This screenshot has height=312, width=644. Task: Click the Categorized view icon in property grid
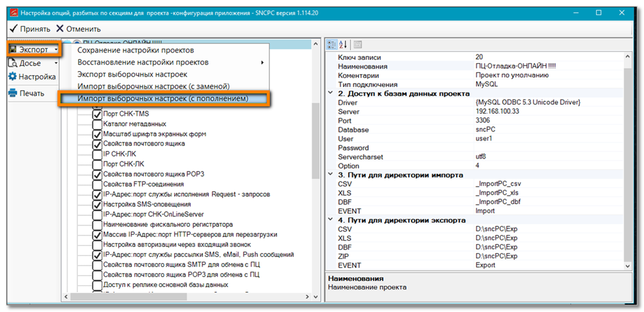332,45
